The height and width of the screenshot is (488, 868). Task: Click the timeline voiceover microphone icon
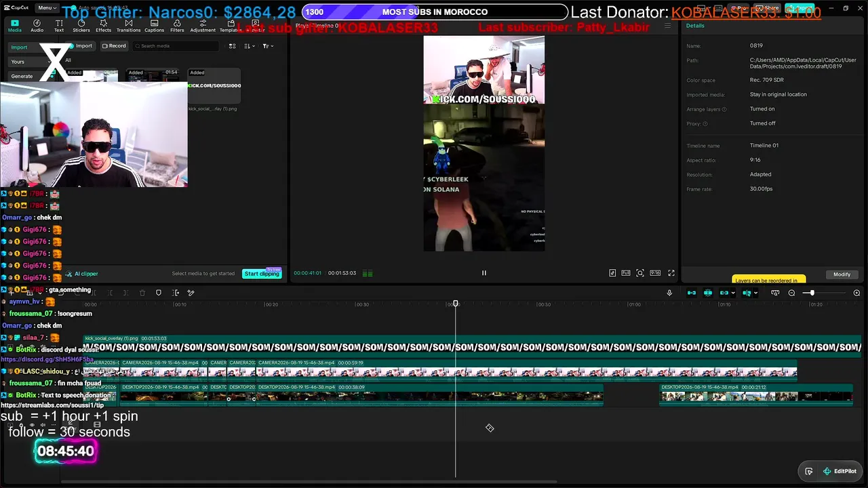click(669, 293)
